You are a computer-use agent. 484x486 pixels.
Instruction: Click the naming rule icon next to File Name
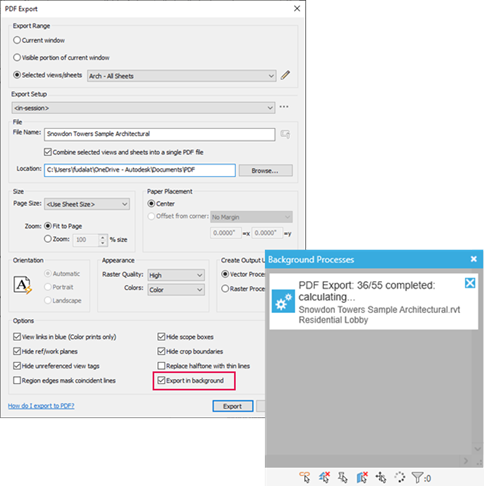coord(285,134)
